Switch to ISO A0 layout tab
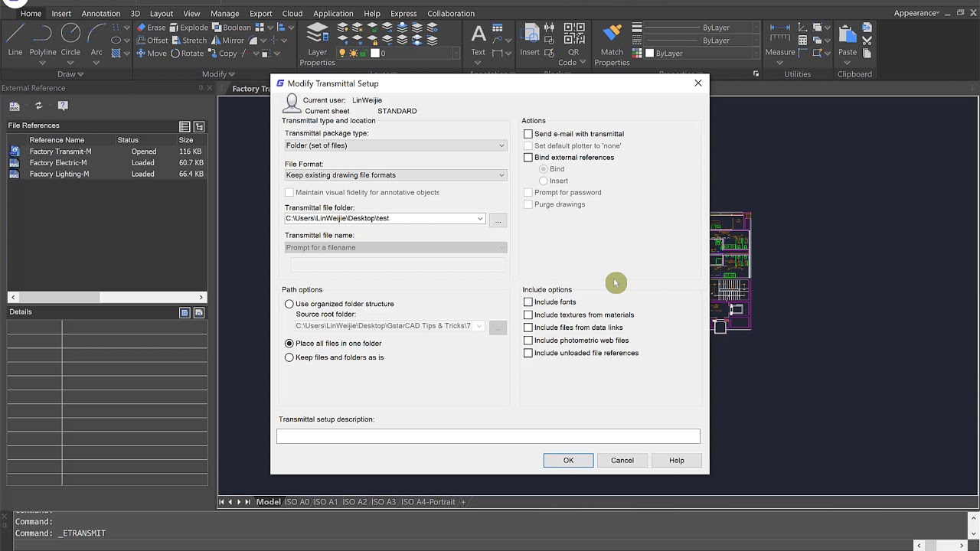This screenshot has width=980, height=551. click(x=297, y=502)
